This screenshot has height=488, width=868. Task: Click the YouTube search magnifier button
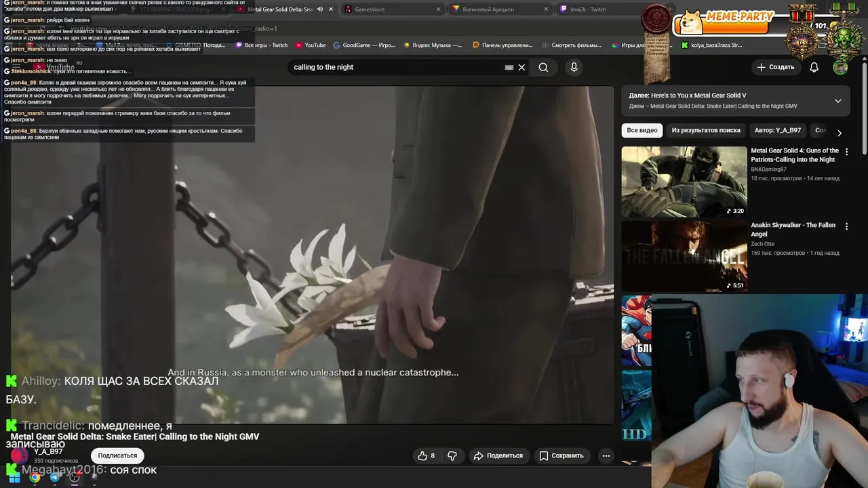click(543, 67)
